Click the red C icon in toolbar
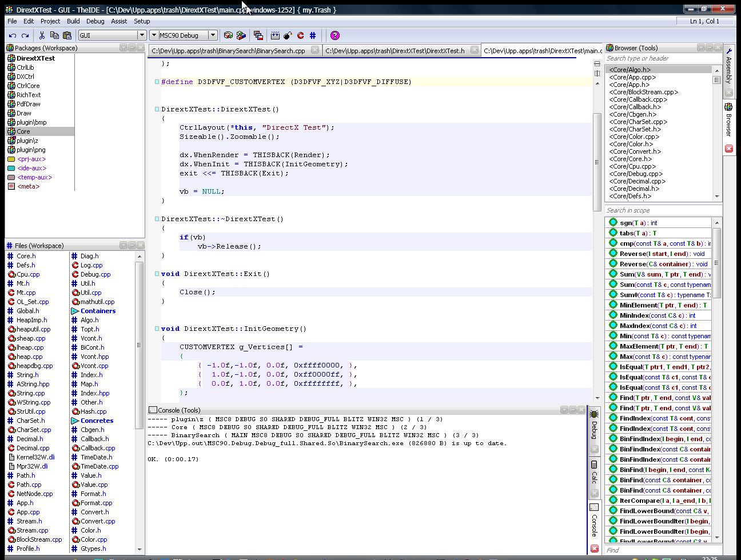 coord(300,35)
